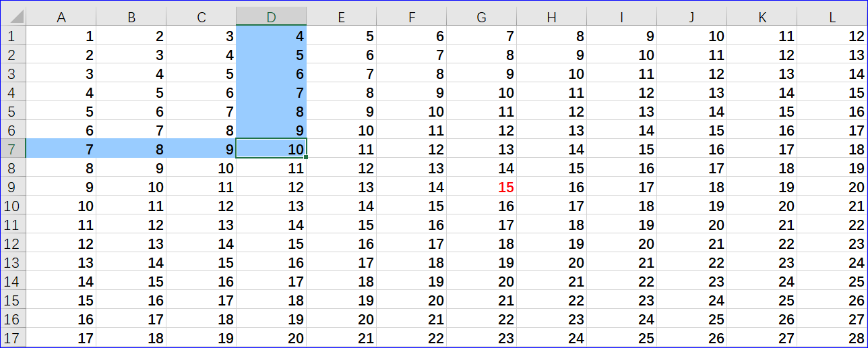
Task: Select cell B13 containing 14
Action: click(x=131, y=262)
